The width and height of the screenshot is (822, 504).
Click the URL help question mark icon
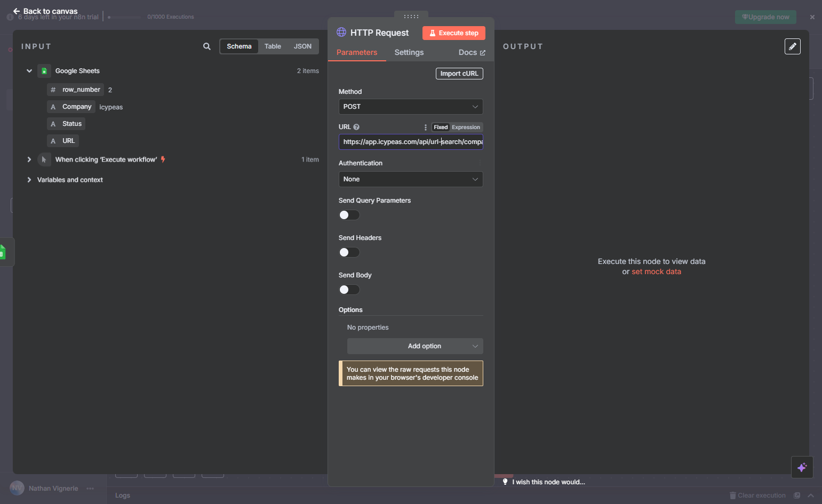[x=356, y=127]
